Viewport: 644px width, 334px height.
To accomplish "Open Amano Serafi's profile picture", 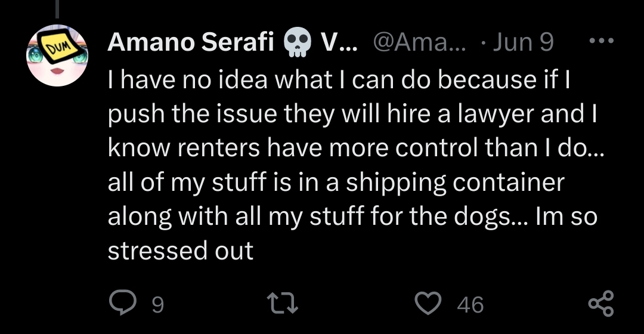I will click(57, 55).
